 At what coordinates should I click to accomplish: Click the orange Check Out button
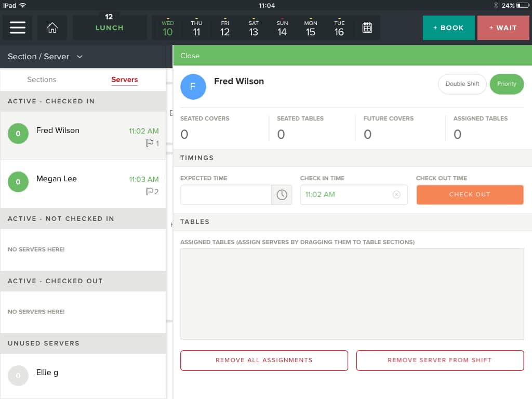coord(470,195)
